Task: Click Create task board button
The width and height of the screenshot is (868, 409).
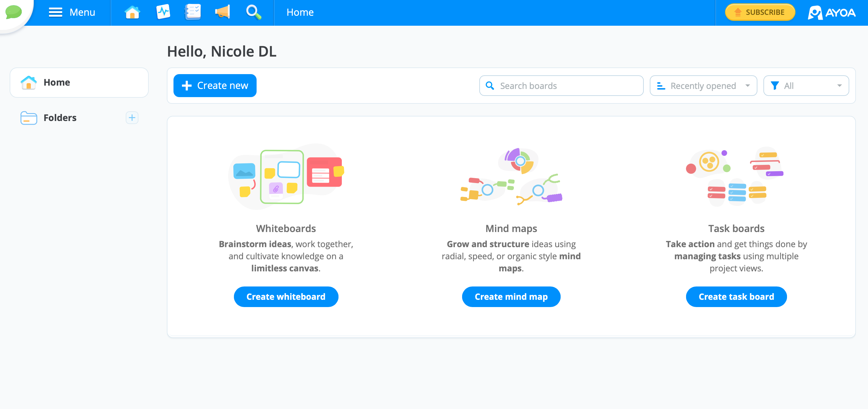Action: 737,296
